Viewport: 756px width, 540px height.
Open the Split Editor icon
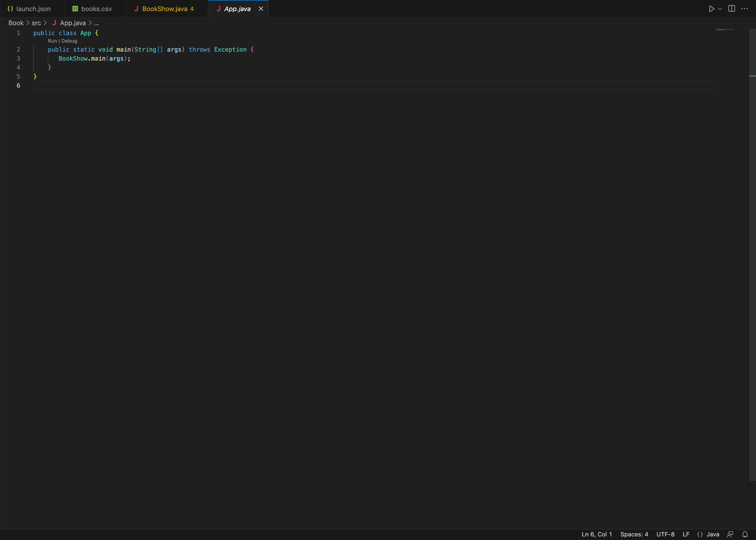pyautogui.click(x=732, y=9)
